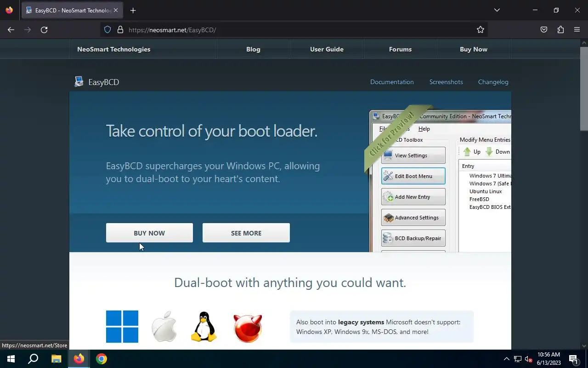This screenshot has width=588, height=368.
Task: Click BCD Backup/Repair in the preview
Action: [413, 238]
